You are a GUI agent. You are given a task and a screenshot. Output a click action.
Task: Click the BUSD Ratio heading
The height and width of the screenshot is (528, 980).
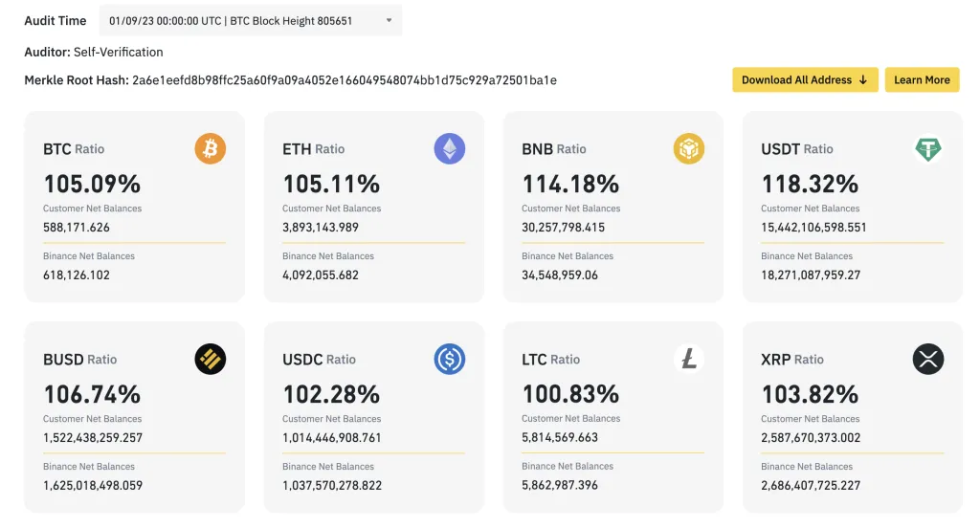tap(80, 360)
